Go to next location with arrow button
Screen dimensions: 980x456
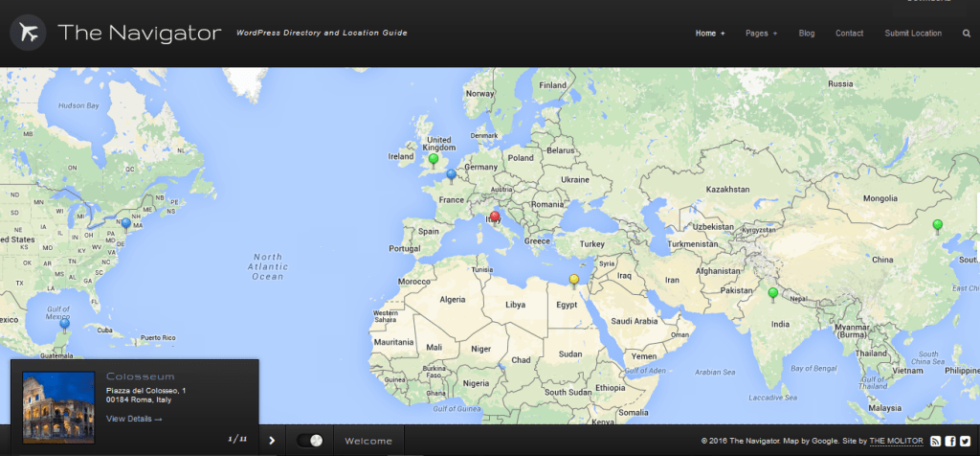272,441
